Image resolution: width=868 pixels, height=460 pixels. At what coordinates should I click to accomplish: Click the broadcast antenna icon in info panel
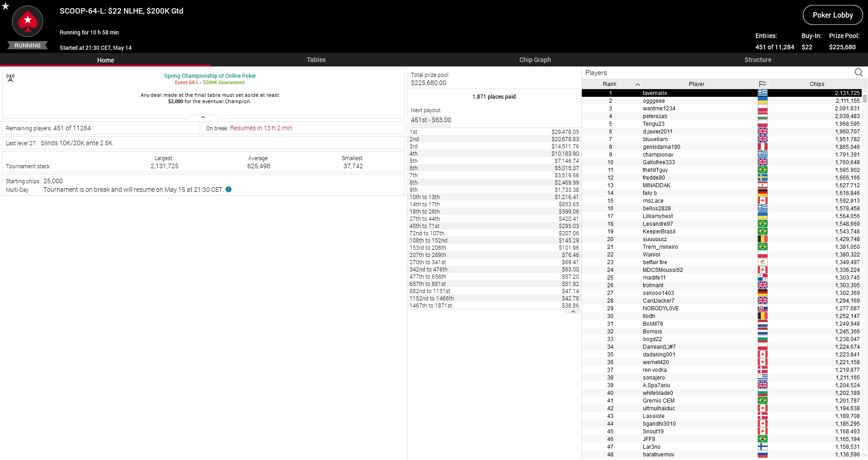pyautogui.click(x=10, y=78)
